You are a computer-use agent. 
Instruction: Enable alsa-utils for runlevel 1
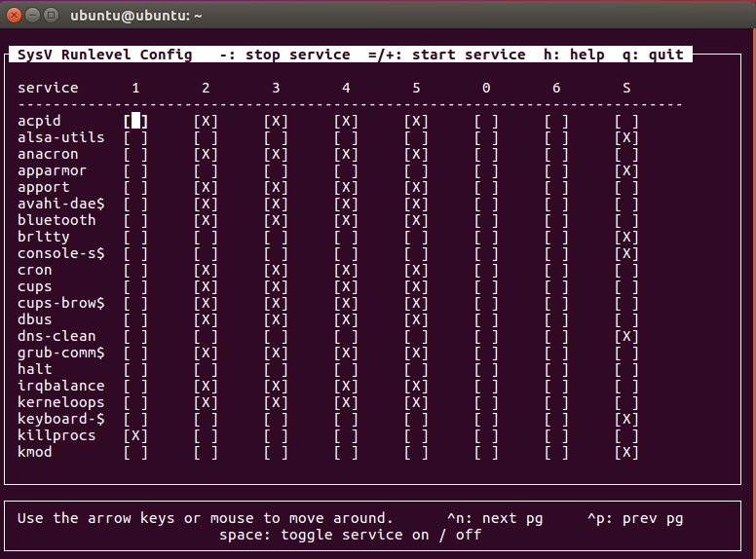click(135, 138)
